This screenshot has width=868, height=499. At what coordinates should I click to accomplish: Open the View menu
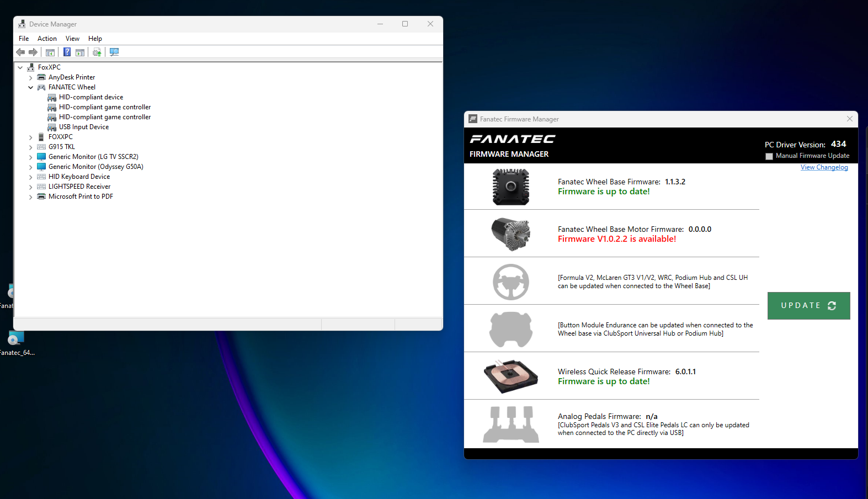(72, 39)
